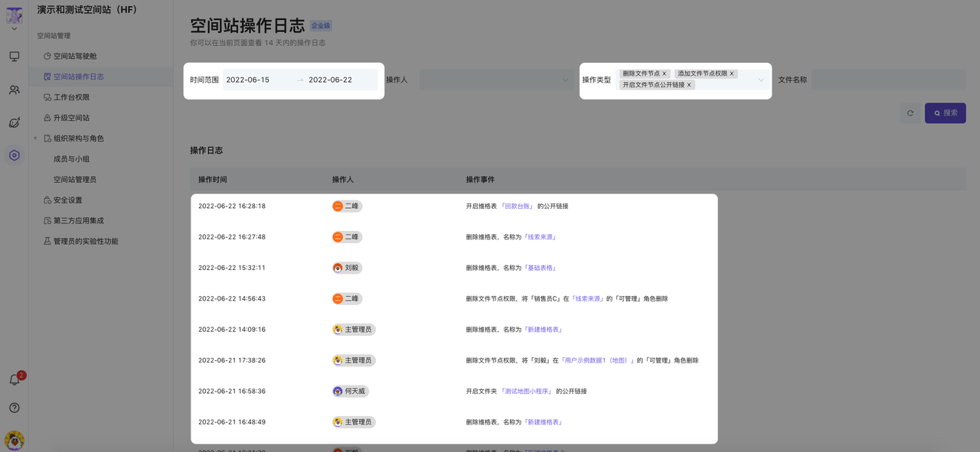The height and width of the screenshot is (452, 980).
Task: Open the 操作人 dropdown
Action: 495,80
